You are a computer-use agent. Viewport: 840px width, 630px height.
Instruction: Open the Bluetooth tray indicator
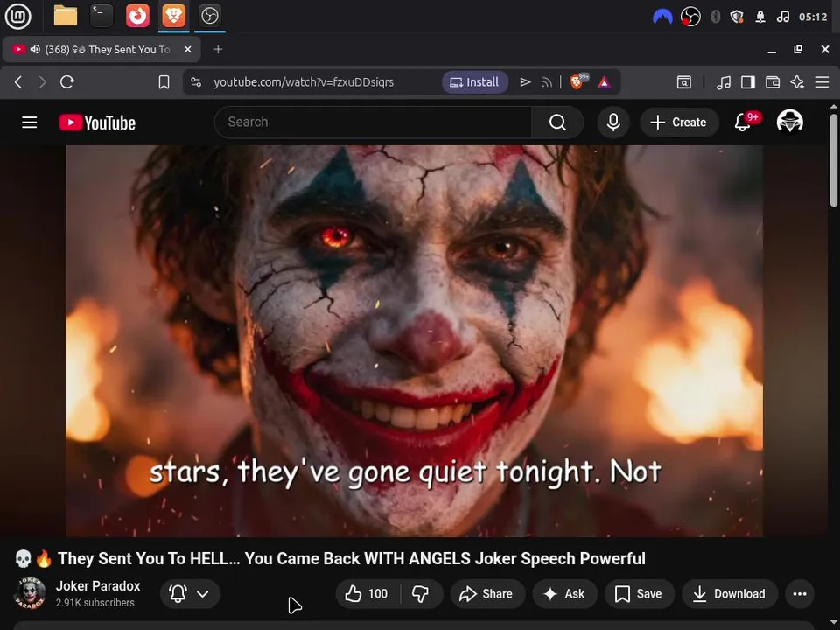click(715, 17)
